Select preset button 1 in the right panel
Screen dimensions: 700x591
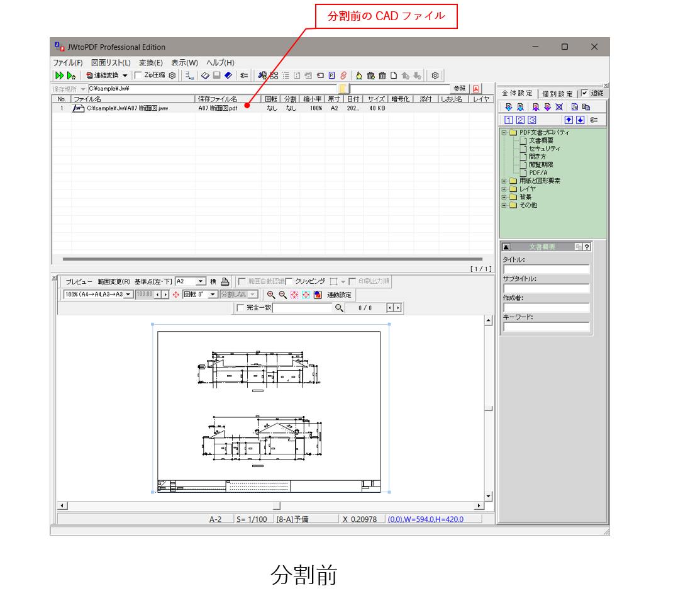point(509,120)
